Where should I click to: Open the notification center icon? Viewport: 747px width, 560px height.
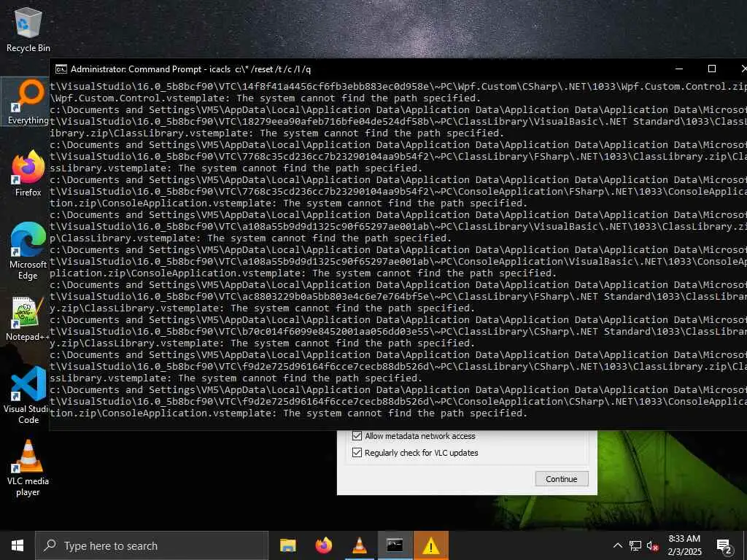coord(724,546)
